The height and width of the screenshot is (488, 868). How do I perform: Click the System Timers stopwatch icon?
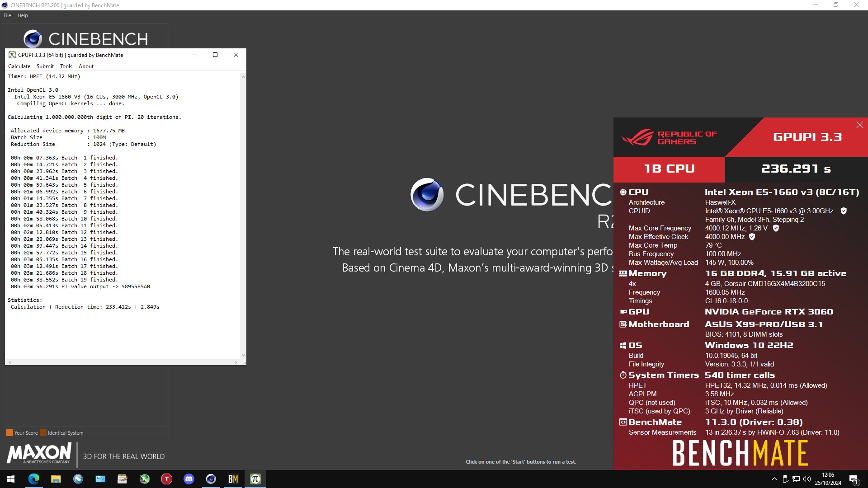623,375
